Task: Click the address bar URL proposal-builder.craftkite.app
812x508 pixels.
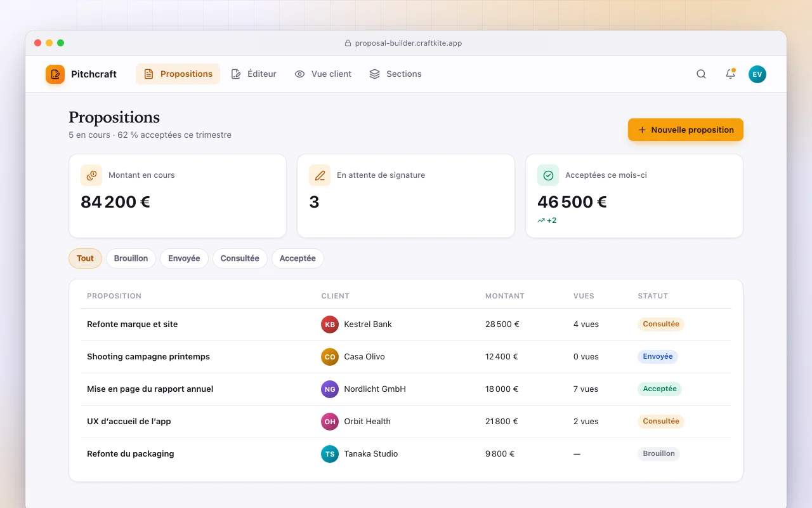Action: pyautogui.click(x=409, y=43)
